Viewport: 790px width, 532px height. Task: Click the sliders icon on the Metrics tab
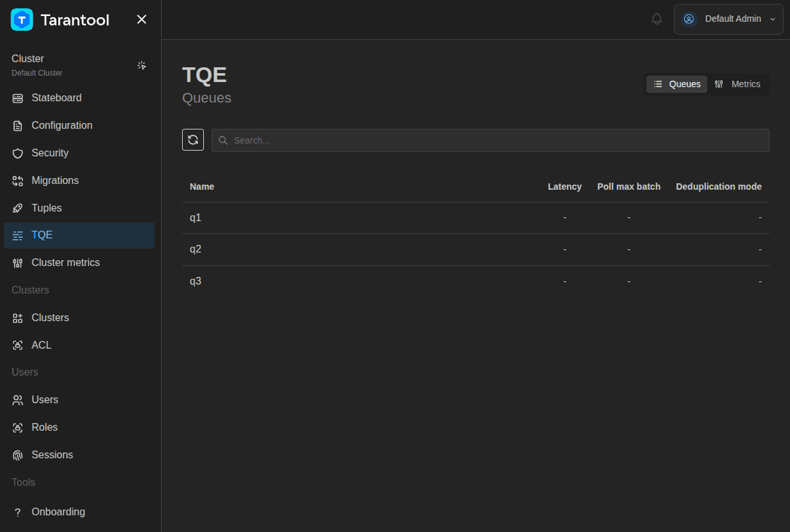point(719,84)
